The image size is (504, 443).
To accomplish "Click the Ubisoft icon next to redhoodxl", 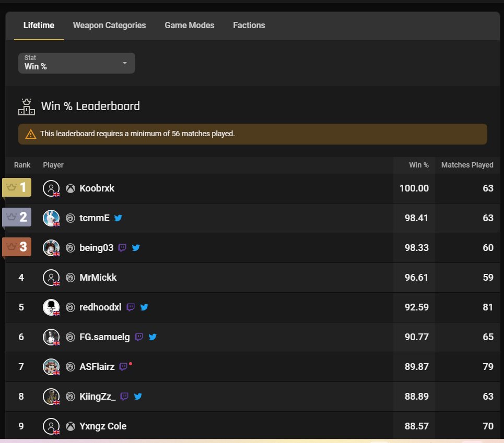I will [x=71, y=307].
